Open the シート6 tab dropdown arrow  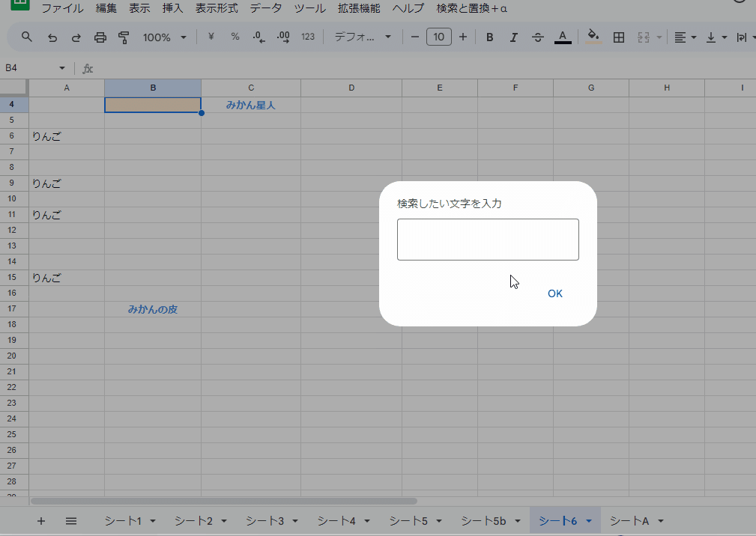click(x=589, y=521)
